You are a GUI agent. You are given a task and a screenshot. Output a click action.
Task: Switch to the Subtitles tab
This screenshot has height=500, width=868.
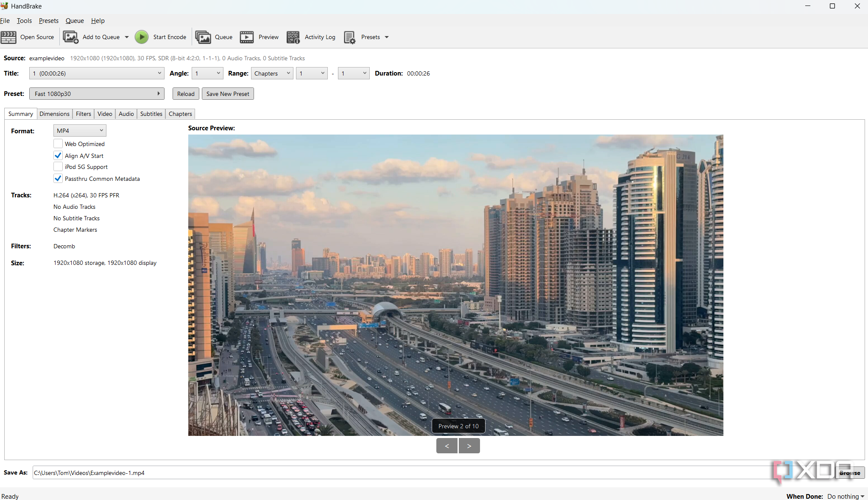coord(151,114)
